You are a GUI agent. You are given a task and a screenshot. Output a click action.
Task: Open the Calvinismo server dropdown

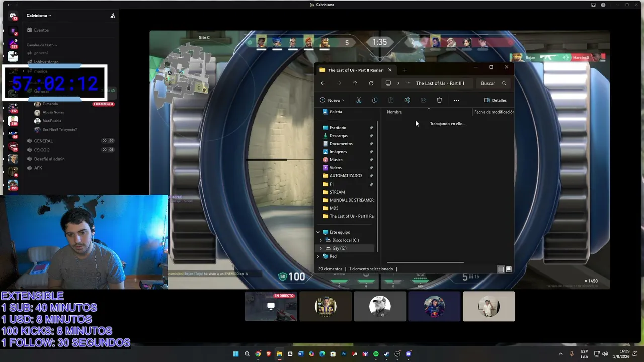[39, 16]
